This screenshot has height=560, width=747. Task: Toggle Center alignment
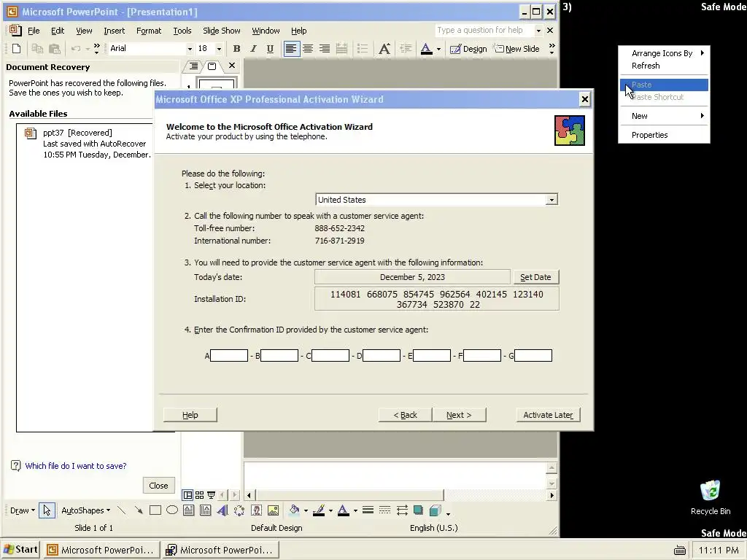[308, 49]
